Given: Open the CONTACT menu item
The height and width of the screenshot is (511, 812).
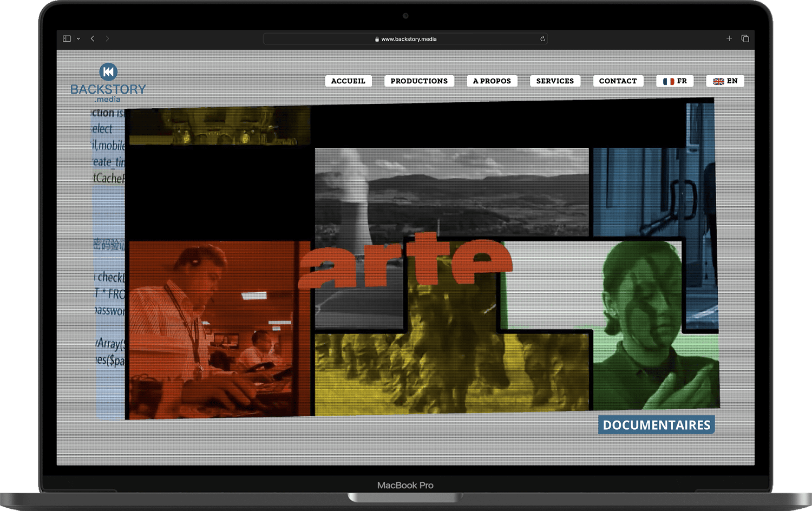Looking at the screenshot, I should point(618,81).
